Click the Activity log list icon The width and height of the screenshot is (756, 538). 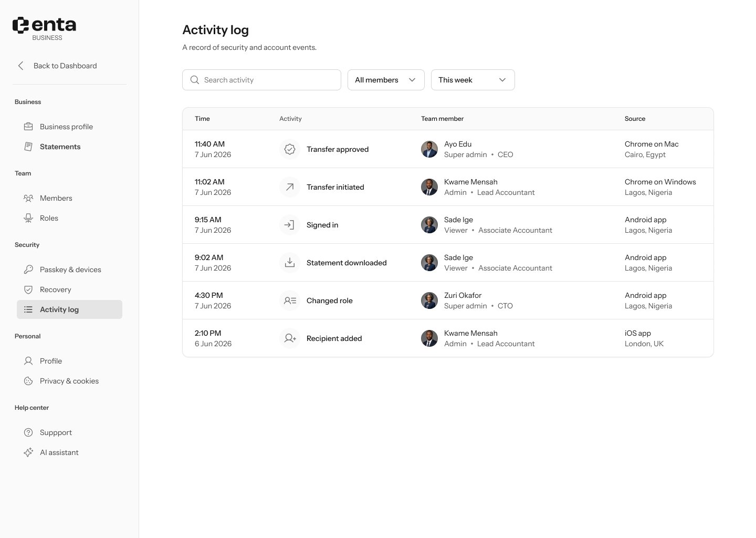point(28,309)
